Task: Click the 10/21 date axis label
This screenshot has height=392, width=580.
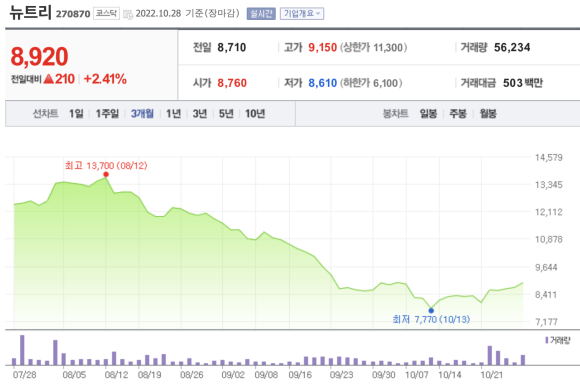Action: pos(492,375)
